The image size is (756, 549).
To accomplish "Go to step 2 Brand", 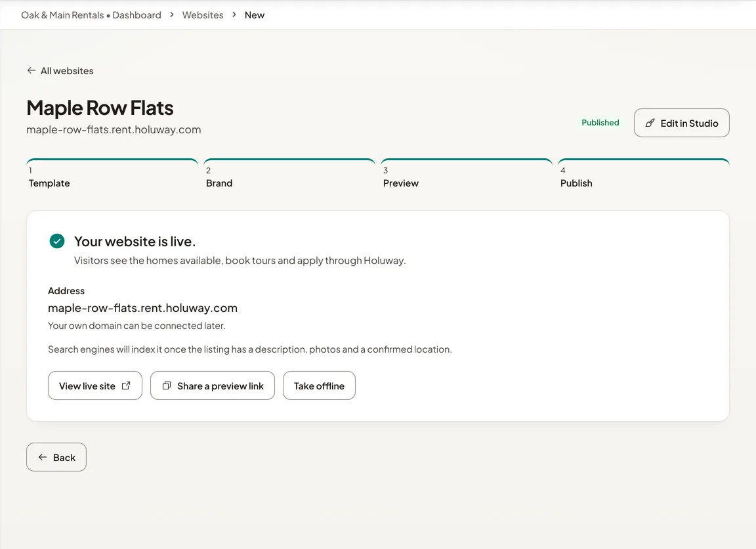I will click(289, 174).
